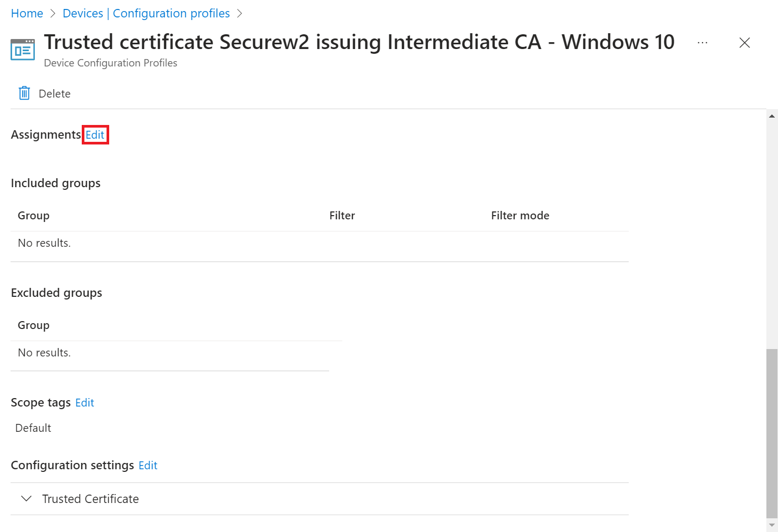
Task: Click the device configuration profile icon
Action: (x=23, y=50)
